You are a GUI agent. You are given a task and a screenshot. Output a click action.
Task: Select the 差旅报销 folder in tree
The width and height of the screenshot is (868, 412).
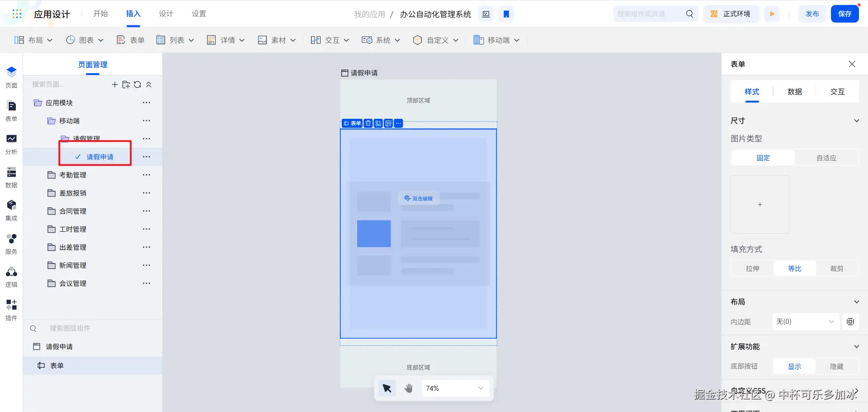[x=72, y=193]
